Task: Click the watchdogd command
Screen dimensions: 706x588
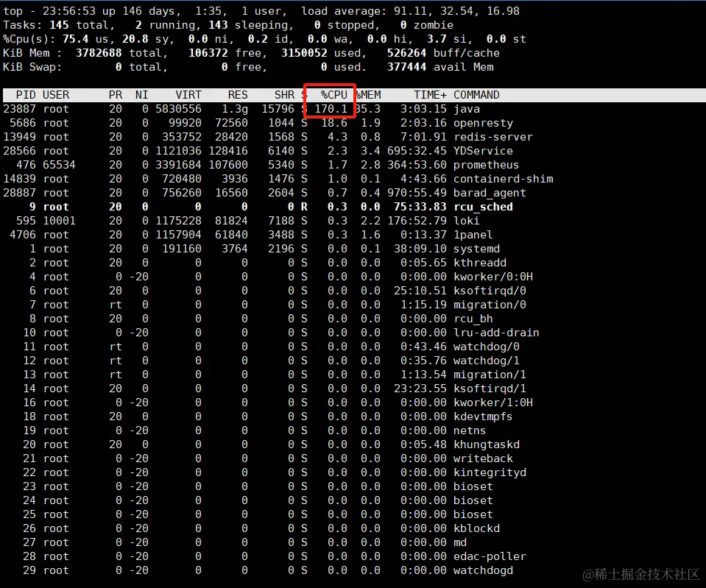Action: pos(483,570)
